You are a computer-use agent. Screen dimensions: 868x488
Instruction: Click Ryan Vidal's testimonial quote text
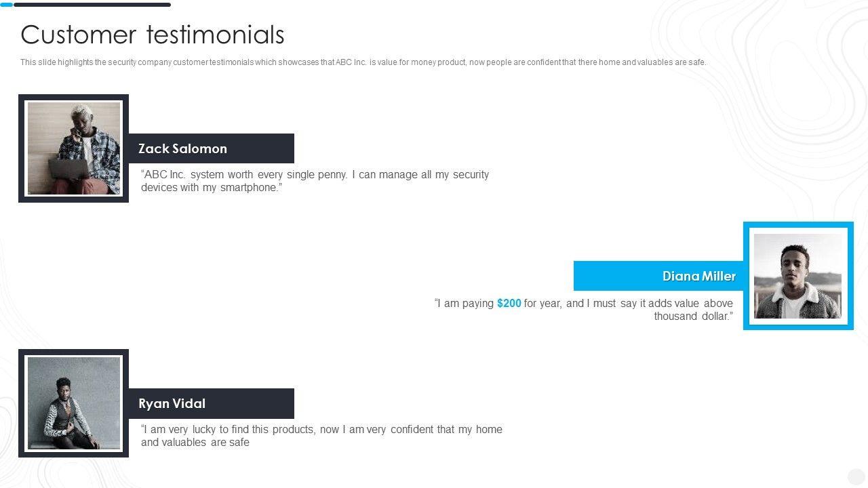(x=321, y=436)
